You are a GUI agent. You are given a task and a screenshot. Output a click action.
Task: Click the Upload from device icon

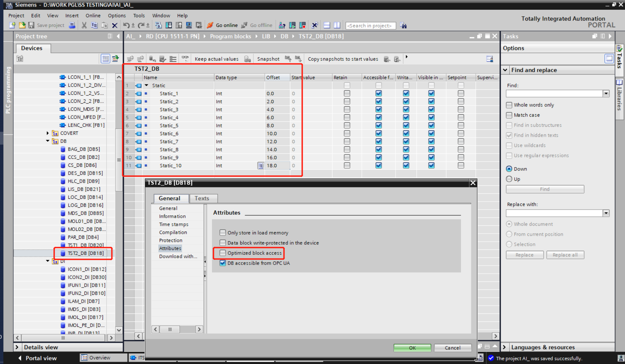pos(179,25)
